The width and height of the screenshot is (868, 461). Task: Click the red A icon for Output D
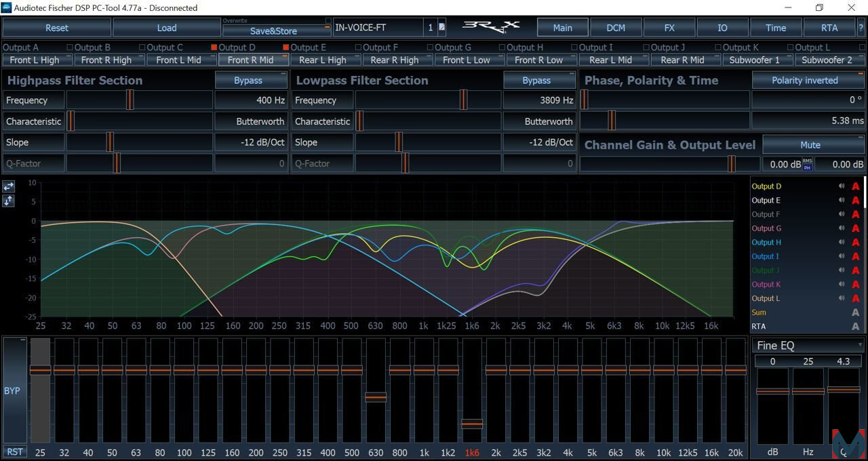(x=856, y=186)
